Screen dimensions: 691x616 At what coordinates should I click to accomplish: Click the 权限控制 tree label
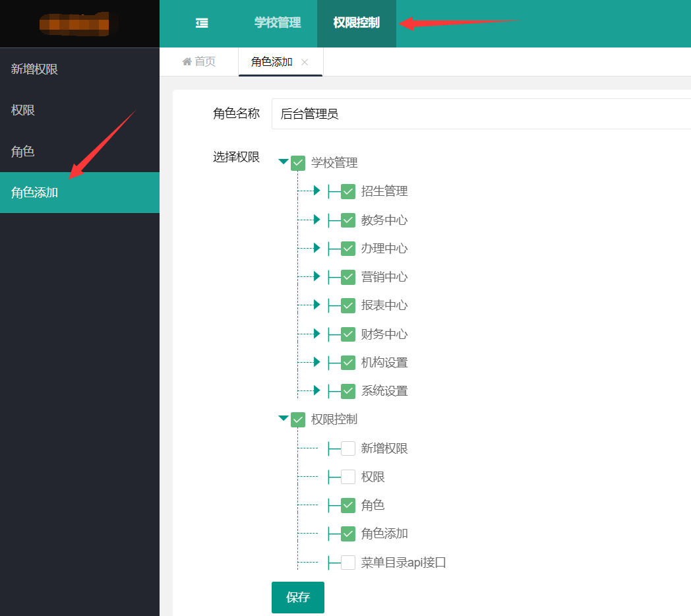tap(334, 419)
